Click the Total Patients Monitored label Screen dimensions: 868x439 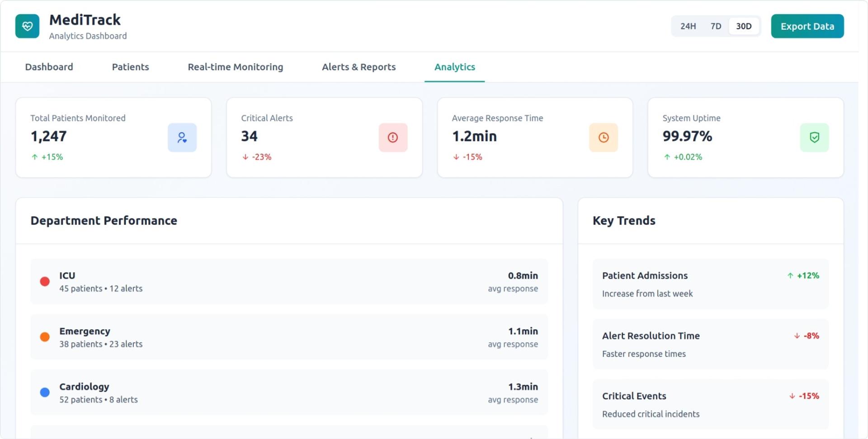78,118
